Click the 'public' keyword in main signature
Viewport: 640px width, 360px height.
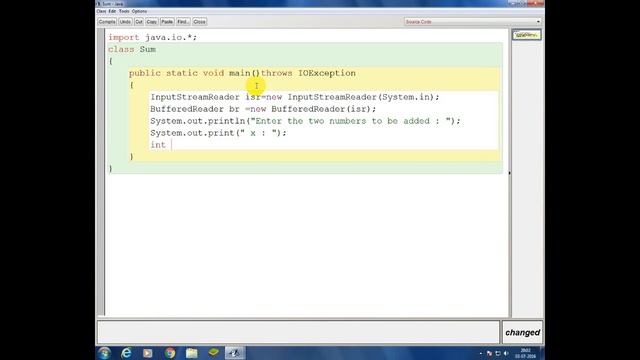[x=145, y=73]
